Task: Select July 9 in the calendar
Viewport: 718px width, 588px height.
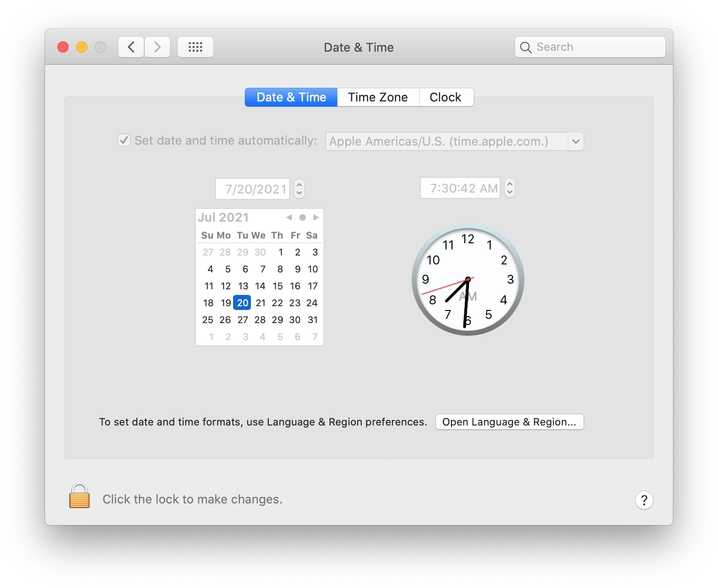Action: coord(297,269)
